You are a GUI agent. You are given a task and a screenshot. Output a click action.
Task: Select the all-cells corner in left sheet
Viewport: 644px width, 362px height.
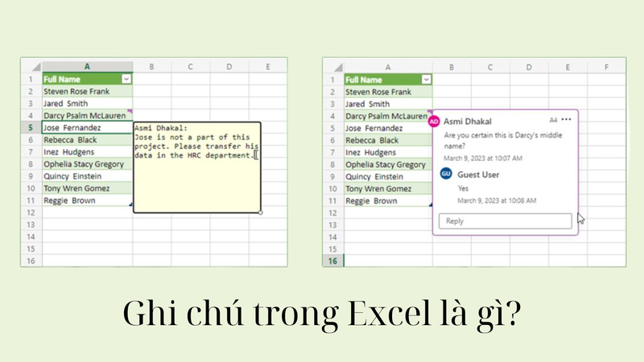click(35, 67)
